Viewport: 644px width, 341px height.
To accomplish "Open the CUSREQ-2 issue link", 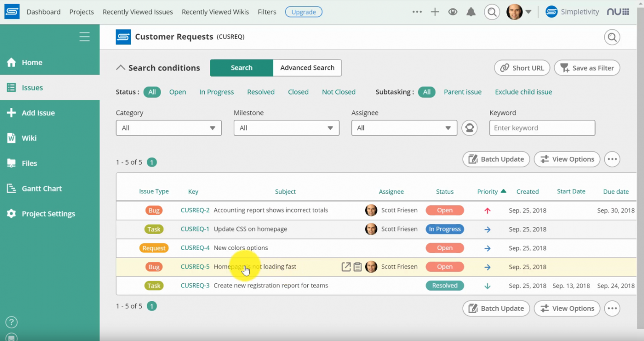I will tap(195, 210).
